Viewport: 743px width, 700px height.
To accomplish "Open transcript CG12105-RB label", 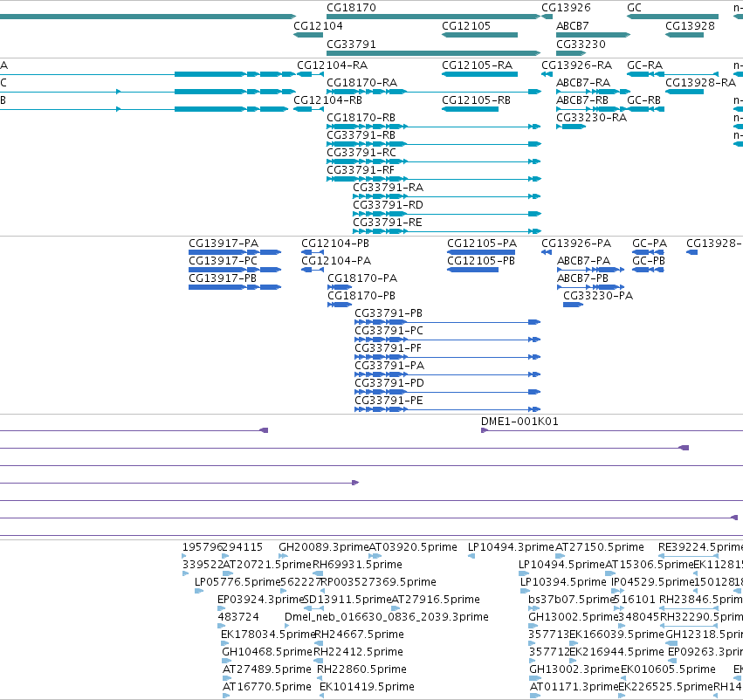I will click(x=476, y=100).
